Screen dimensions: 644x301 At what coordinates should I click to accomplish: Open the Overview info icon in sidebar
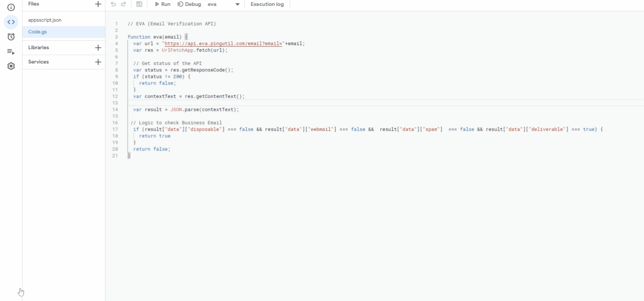click(11, 7)
